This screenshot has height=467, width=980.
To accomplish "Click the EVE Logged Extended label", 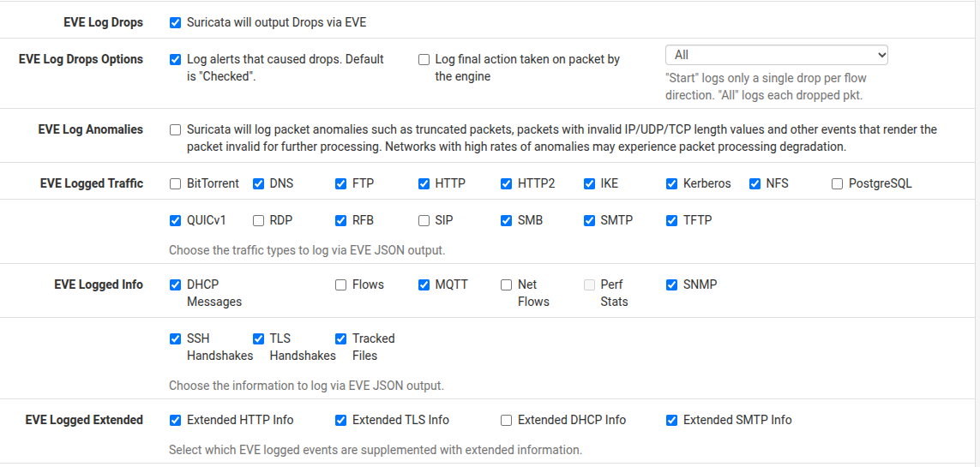I will tap(84, 420).
